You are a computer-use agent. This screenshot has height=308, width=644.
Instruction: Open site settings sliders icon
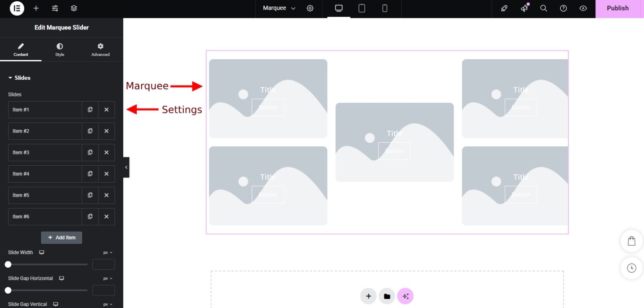(55, 8)
